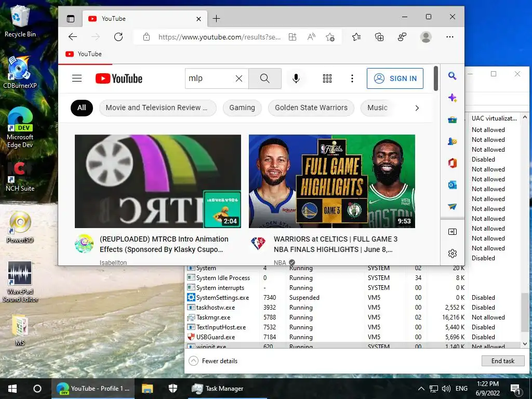The width and height of the screenshot is (532, 399).
Task: Click End task in Task Manager
Action: (503, 361)
